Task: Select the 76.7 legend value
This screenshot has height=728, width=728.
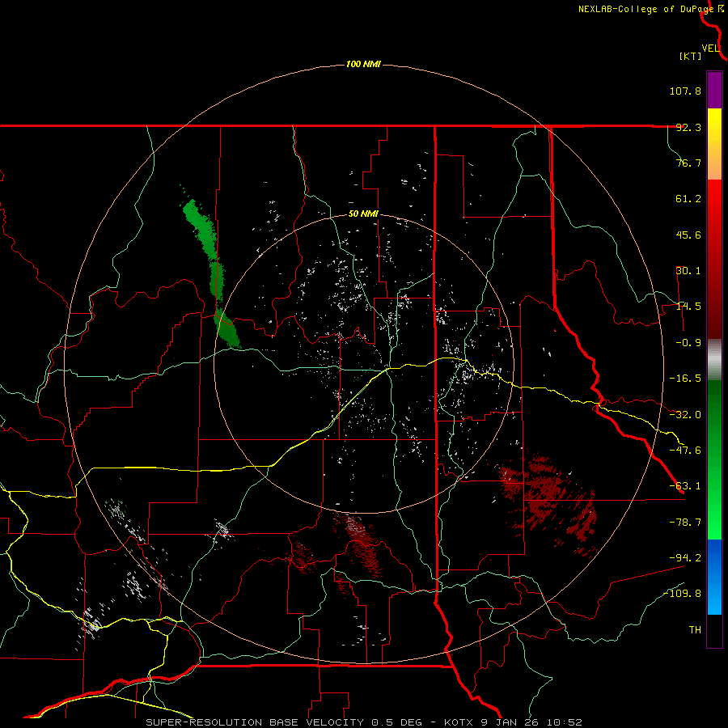Action: coord(688,163)
